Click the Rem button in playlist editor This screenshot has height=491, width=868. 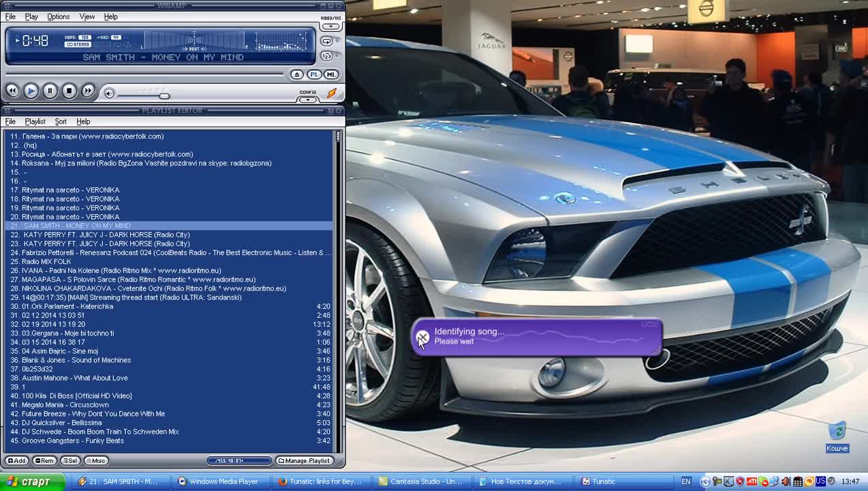point(45,461)
